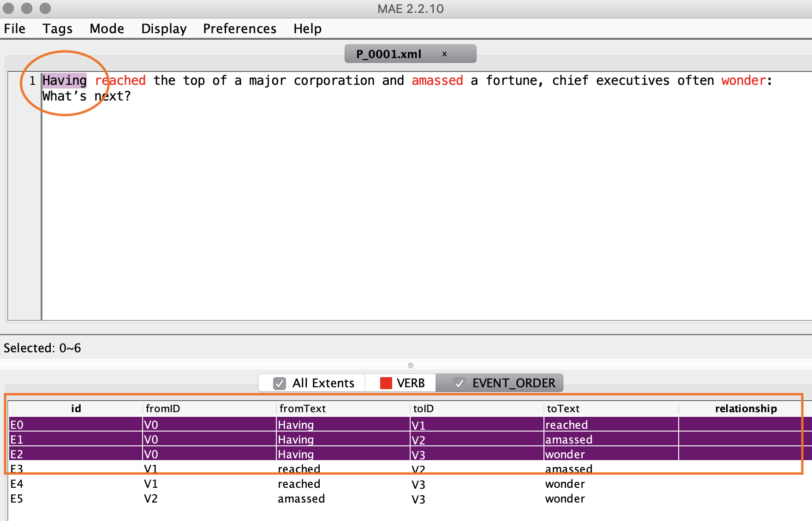
Task: Click toText 'wonder' in row E2
Action: [x=611, y=454]
